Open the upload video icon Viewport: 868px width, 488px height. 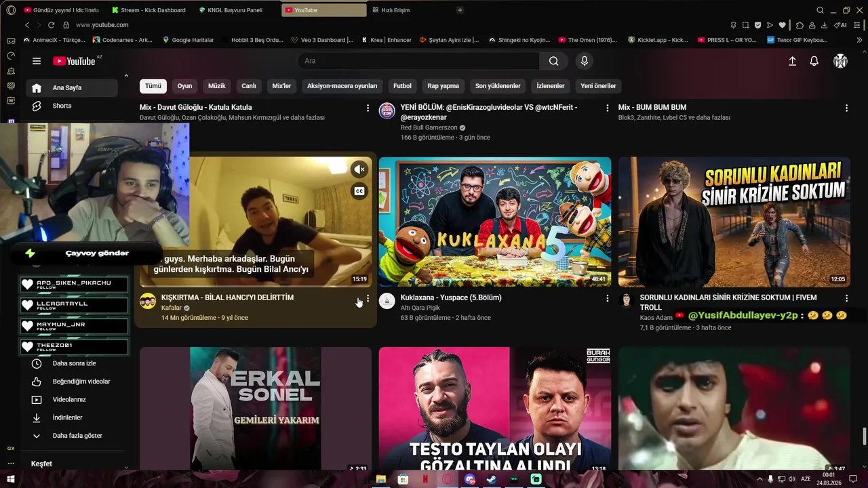(792, 61)
